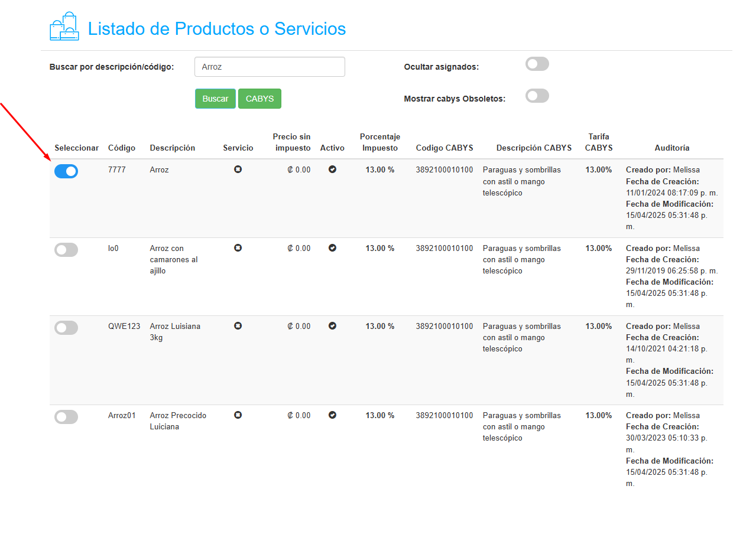Click the Precio sin impuesto column header
Image resolution: width=756 pixels, height=551 pixels.
click(291, 142)
